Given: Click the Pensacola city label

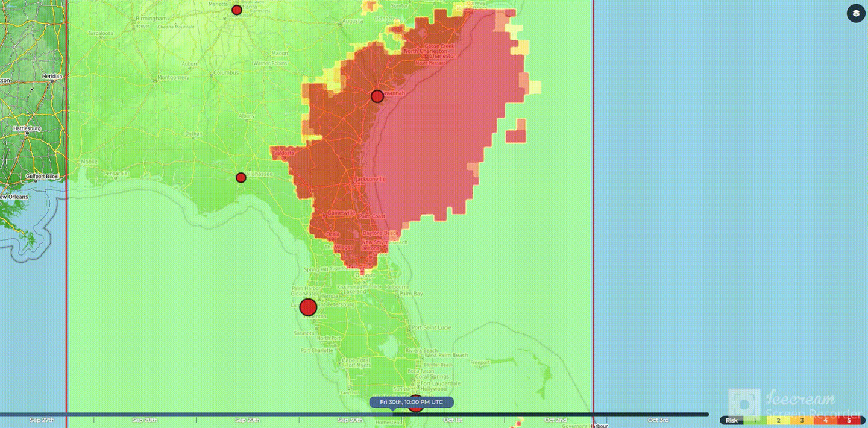Looking at the screenshot, I should click(x=116, y=174).
